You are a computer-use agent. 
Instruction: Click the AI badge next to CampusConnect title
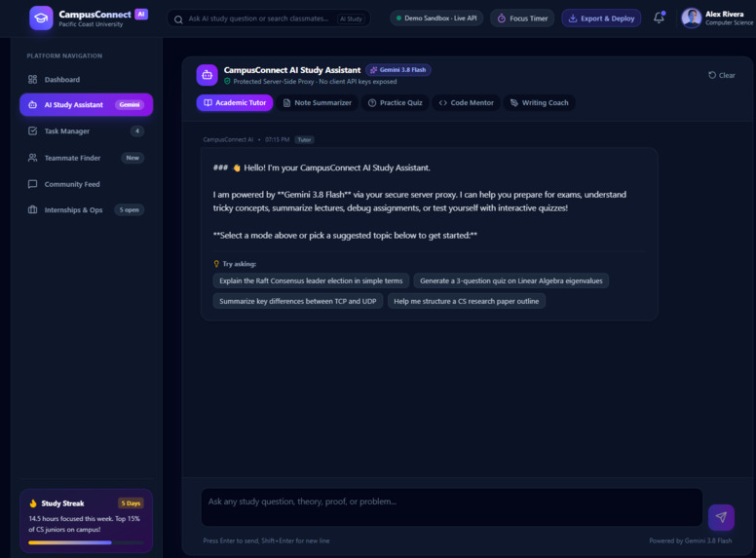141,14
